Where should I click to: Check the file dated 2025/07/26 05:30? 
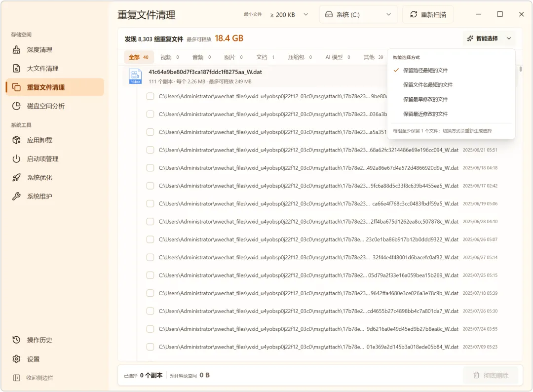point(150,311)
